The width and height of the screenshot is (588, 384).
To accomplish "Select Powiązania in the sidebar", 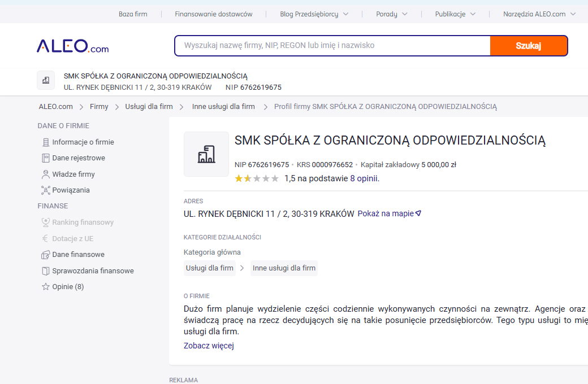I will [x=71, y=190].
